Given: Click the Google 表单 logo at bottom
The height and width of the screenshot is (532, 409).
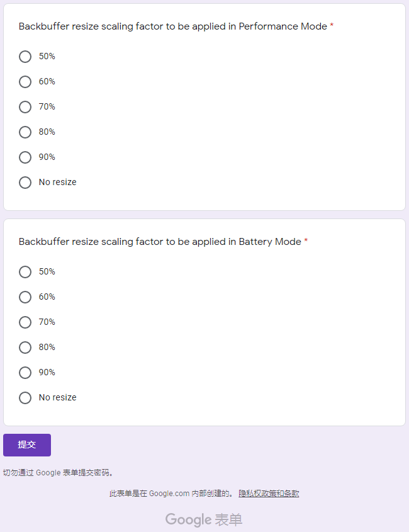Looking at the screenshot, I should pos(204,519).
